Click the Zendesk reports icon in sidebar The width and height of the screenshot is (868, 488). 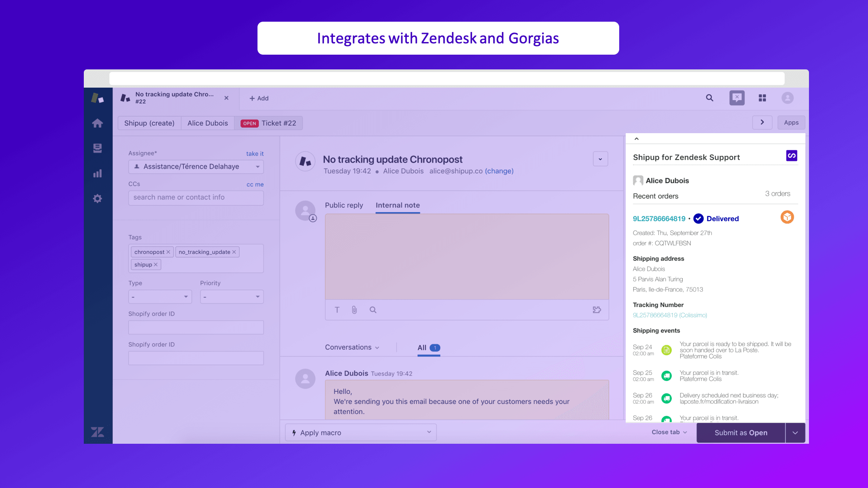coord(98,174)
